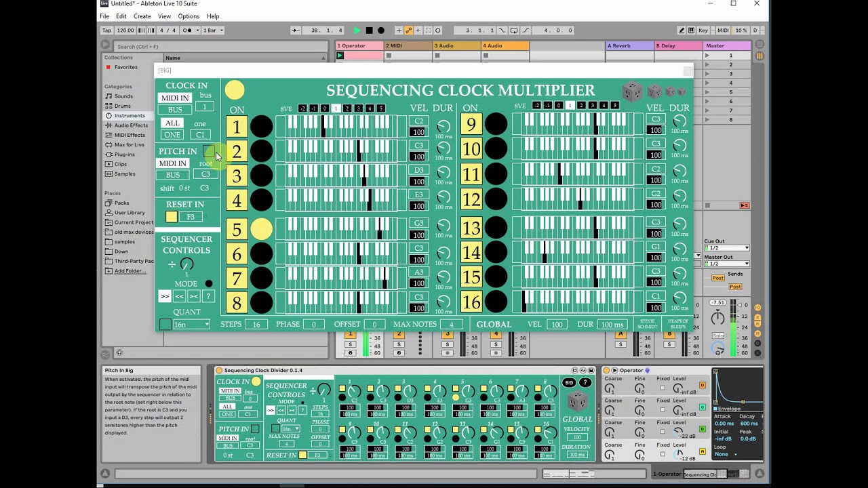Screen dimensions: 868x488
Task: Toggle the QUANT checkbox in BIG window
Action: [165, 325]
